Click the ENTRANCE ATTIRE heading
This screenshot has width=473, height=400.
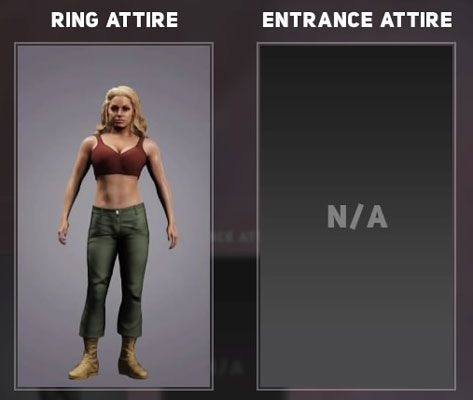[x=357, y=20]
